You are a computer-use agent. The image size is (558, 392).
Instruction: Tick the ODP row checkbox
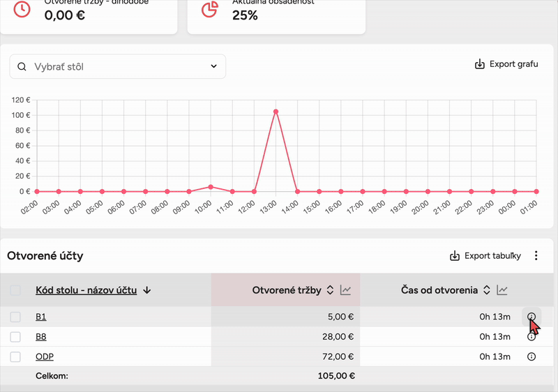click(x=15, y=357)
